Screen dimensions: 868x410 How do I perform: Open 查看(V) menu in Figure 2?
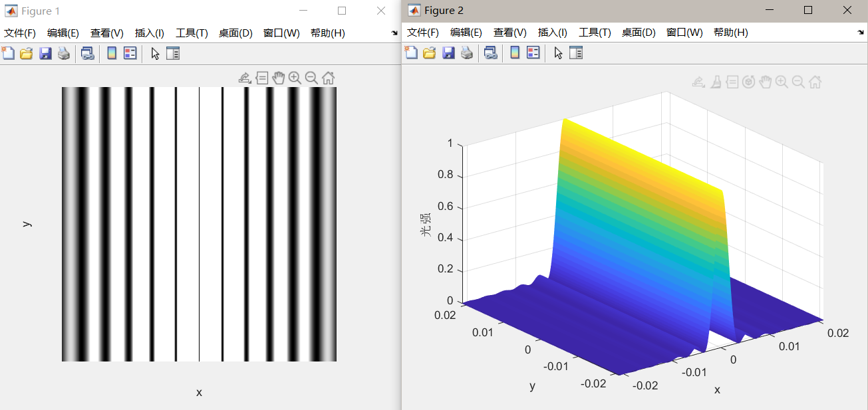510,33
